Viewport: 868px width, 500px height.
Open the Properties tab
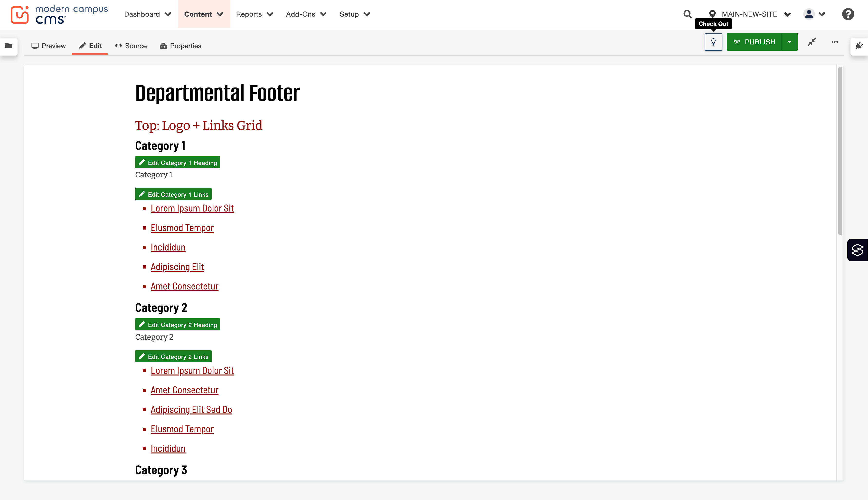pyautogui.click(x=180, y=46)
